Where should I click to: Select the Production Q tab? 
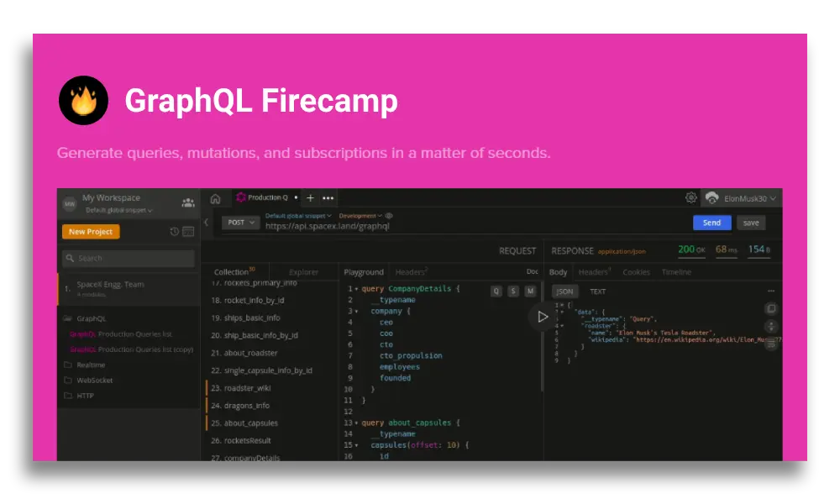click(x=267, y=197)
